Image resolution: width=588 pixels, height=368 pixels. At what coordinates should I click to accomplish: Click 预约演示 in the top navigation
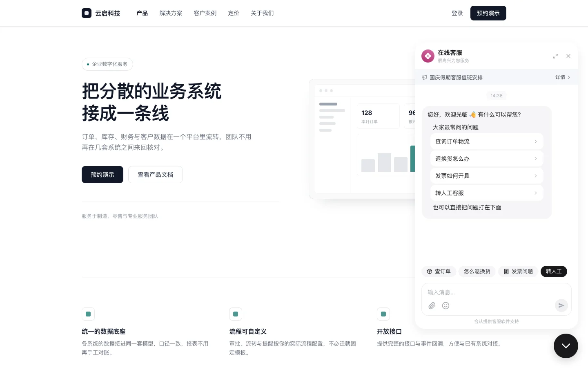click(488, 13)
